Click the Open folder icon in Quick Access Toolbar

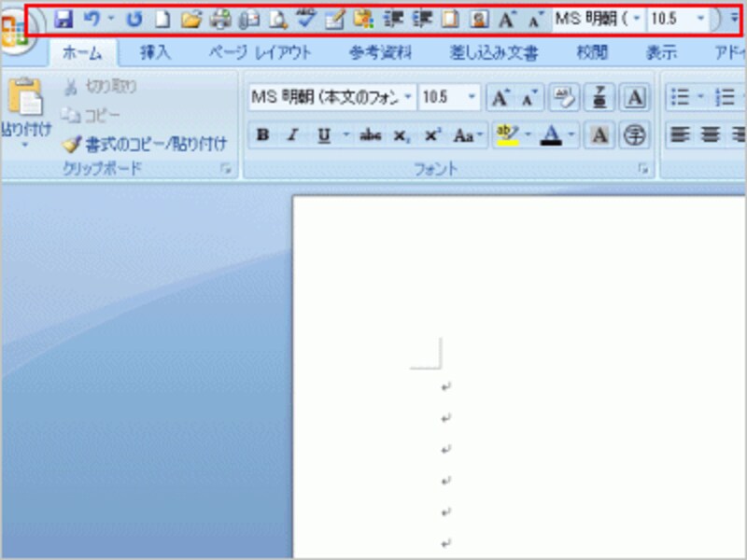191,20
